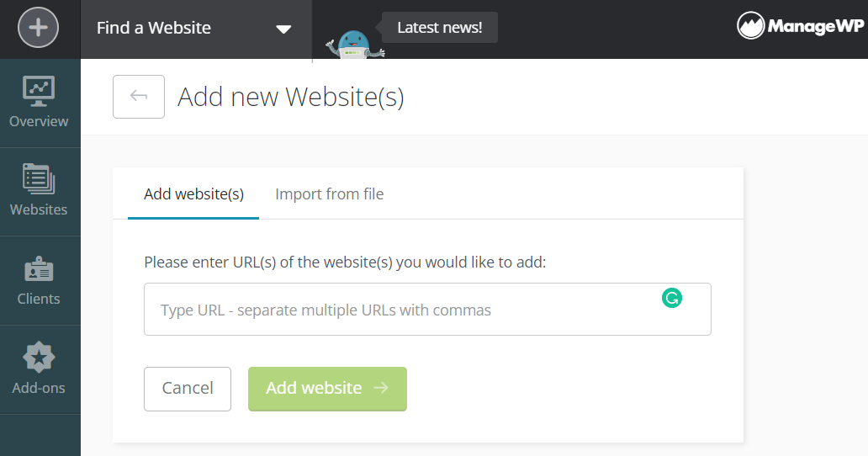Click the plus icon to add new item
The width and height of the screenshot is (868, 456).
[38, 28]
